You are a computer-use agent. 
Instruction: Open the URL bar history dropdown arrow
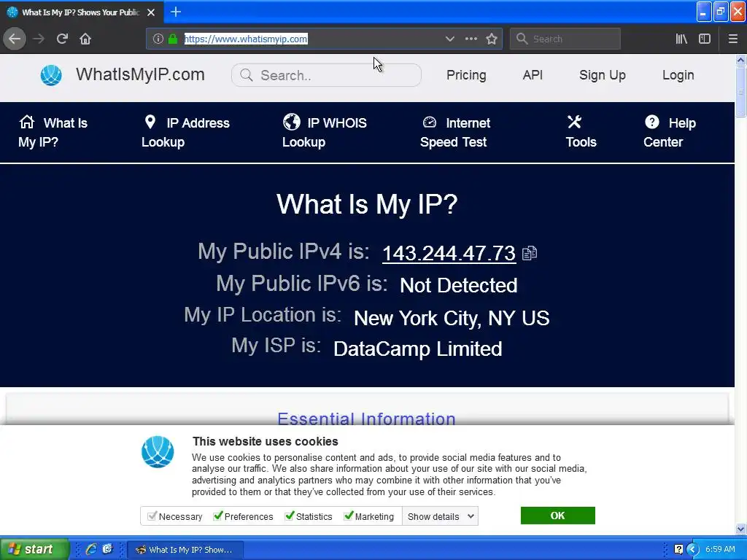449,39
